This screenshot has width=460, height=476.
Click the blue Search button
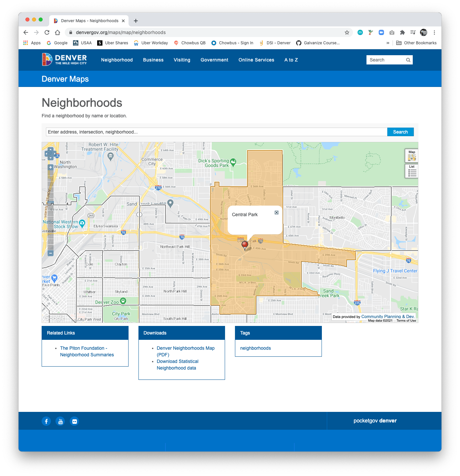(x=401, y=132)
